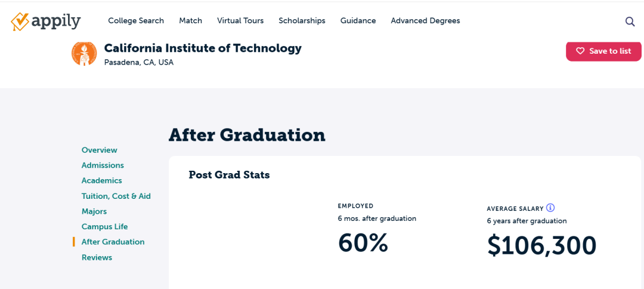644x289 pixels.
Task: Open the Campus Life sidebar link
Action: 105,226
